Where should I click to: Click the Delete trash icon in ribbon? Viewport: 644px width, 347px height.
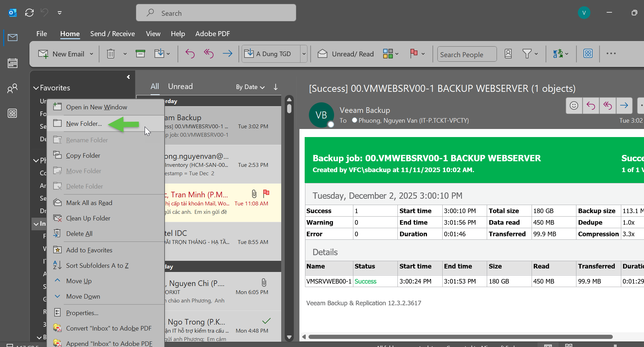(111, 54)
